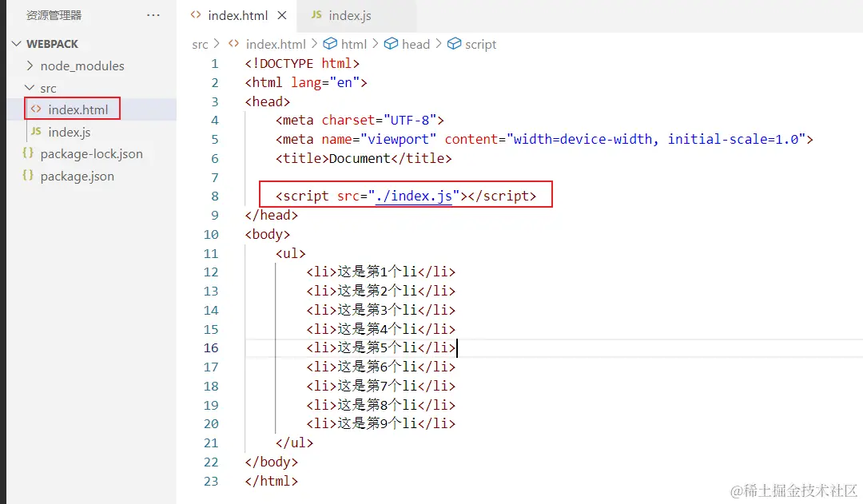
Task: Click the line 这是第6个li
Action: [381, 367]
